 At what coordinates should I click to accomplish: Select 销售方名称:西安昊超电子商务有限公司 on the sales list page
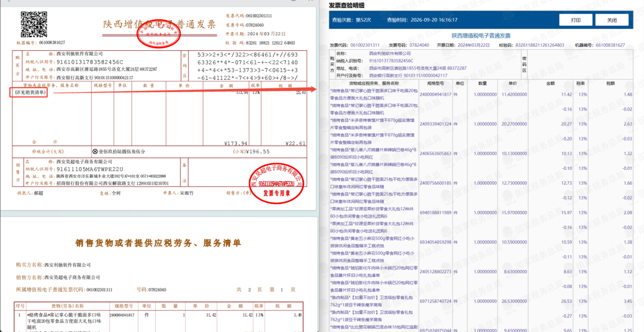click(x=58, y=278)
